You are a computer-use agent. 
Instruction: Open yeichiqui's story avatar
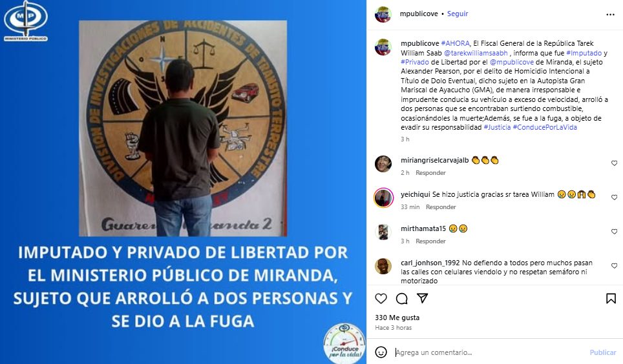click(383, 197)
